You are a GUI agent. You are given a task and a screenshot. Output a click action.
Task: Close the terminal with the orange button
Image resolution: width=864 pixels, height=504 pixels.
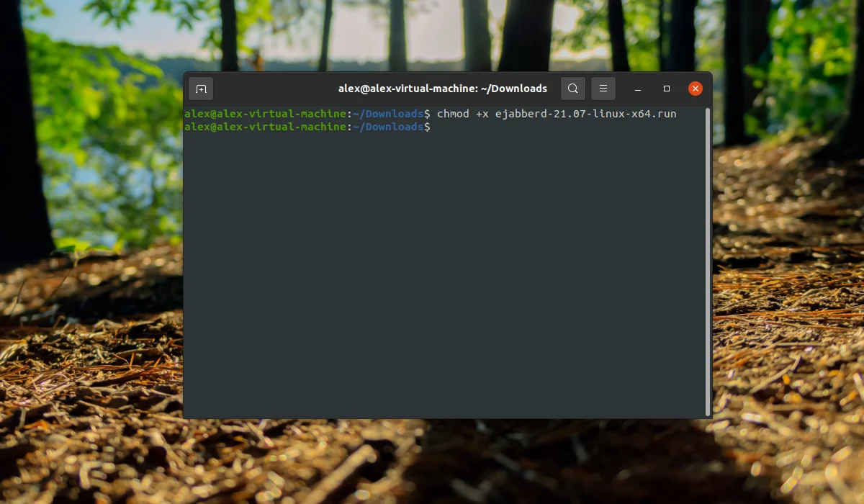[695, 89]
